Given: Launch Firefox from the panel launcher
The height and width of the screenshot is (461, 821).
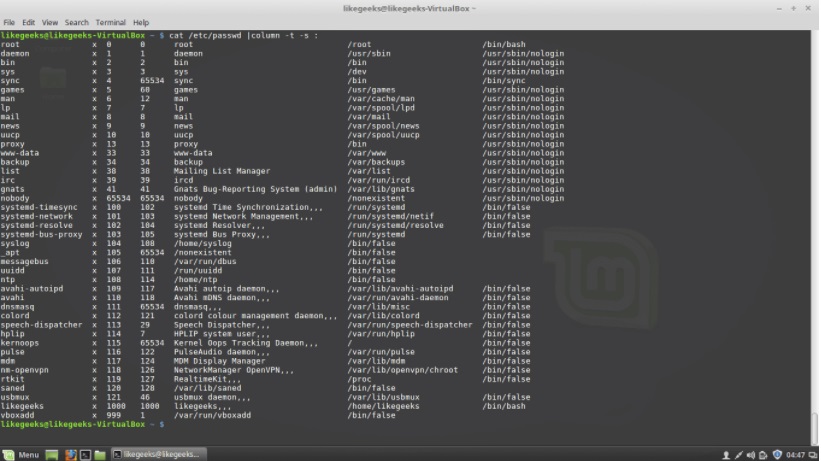Looking at the screenshot, I should click(70, 454).
